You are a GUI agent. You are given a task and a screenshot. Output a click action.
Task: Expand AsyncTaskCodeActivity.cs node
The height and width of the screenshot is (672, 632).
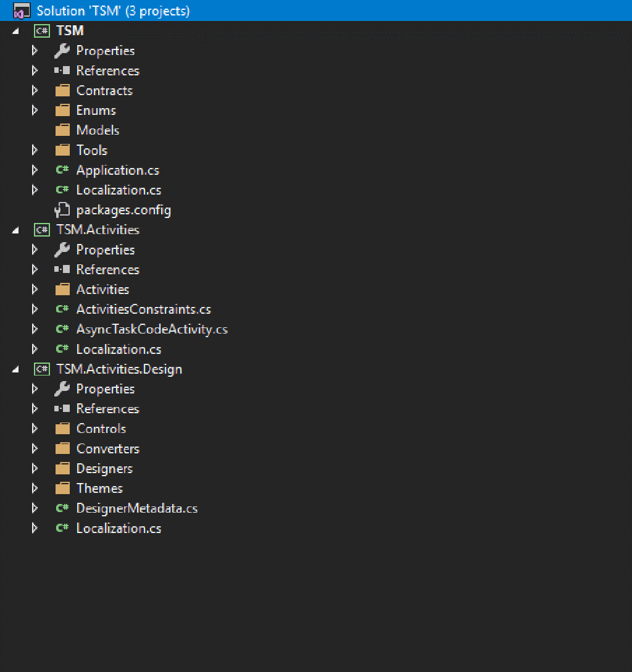[x=35, y=329]
